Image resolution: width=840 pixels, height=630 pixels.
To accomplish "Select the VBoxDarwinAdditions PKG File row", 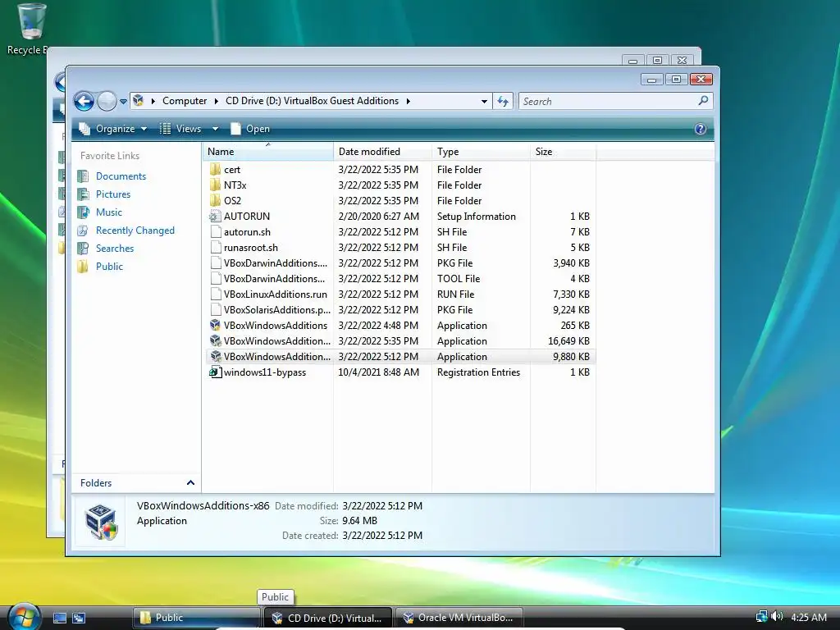I will tap(400, 263).
